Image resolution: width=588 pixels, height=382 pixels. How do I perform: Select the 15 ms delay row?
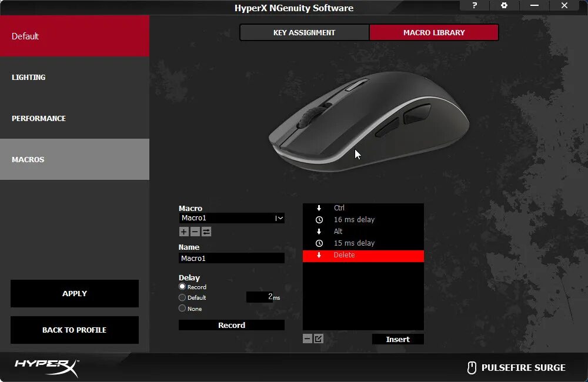coord(363,243)
